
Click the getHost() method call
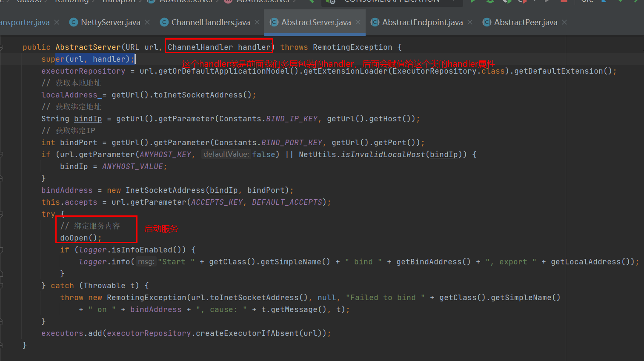pos(388,119)
